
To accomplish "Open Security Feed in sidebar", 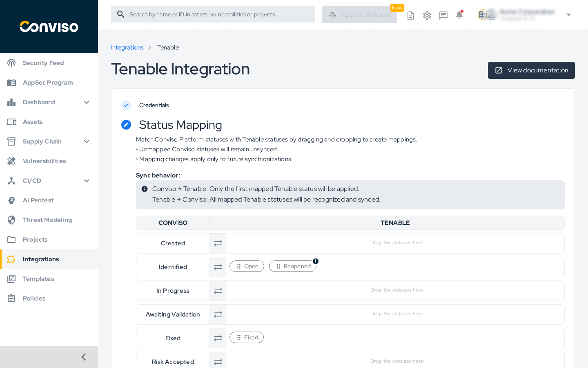I will 49,63.
